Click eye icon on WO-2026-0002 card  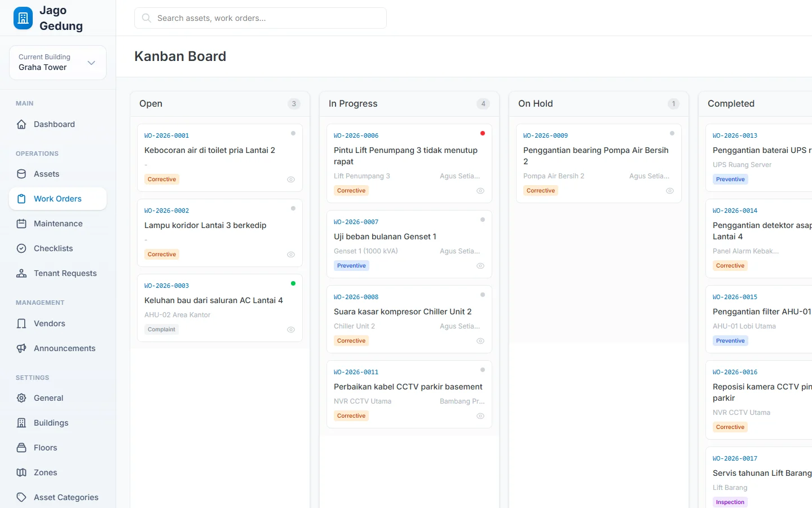[x=291, y=255]
